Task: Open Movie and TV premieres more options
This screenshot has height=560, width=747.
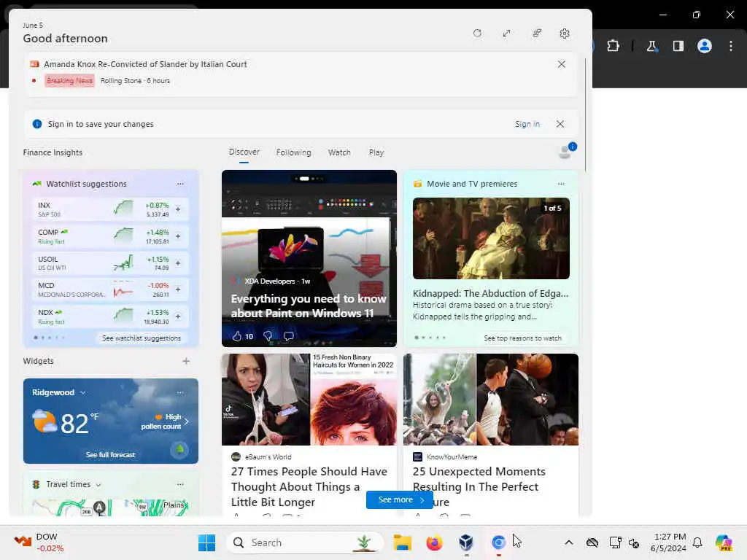Action: point(561,184)
